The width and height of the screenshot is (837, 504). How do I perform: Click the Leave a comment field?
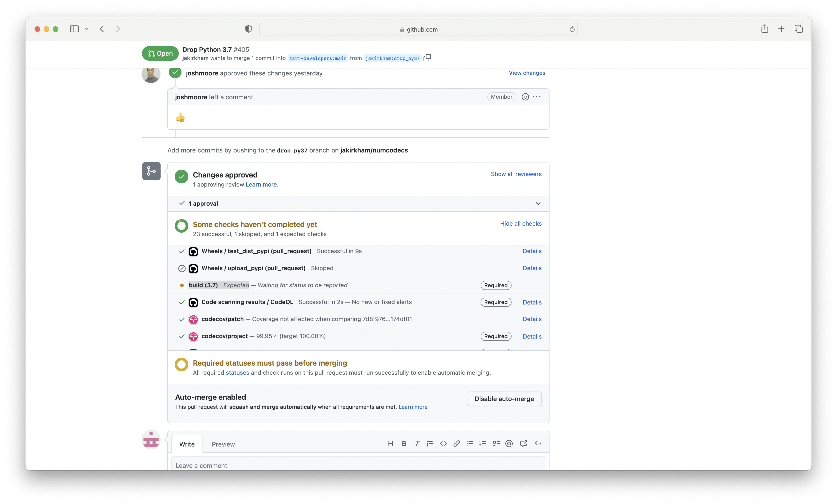358,465
